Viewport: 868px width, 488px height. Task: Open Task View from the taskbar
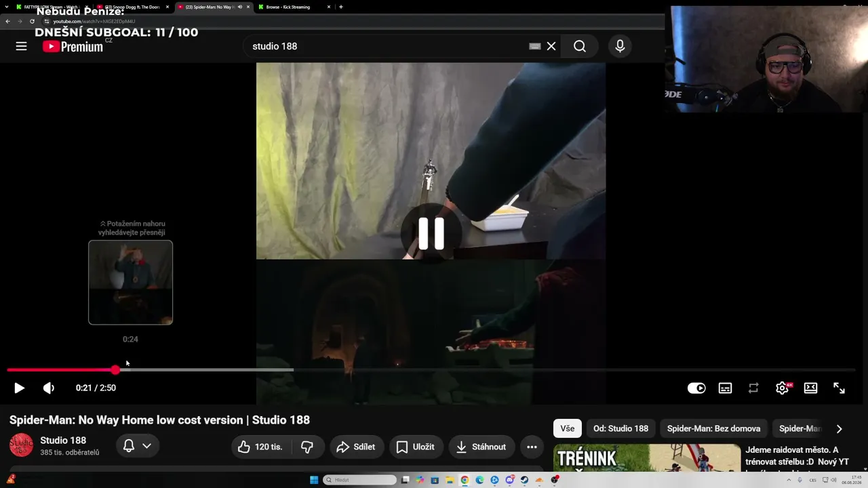(x=405, y=480)
